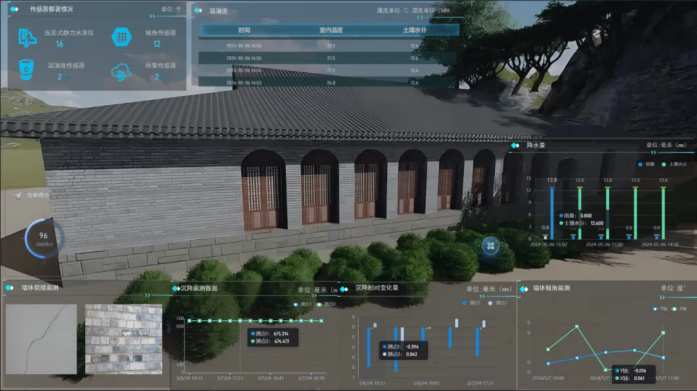Click the 2024-05-06 14:55 table row
Image resolution: width=697 pixels, height=391 pixels.
pos(328,58)
